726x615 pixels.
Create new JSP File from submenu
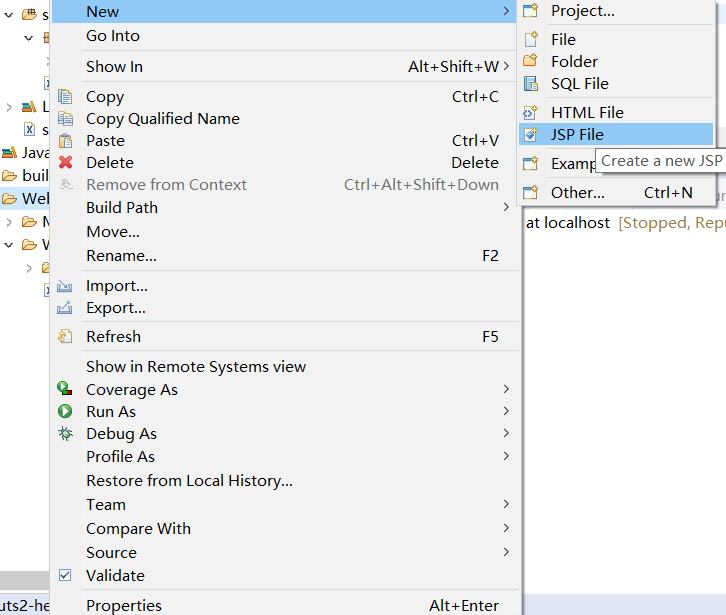(616, 134)
